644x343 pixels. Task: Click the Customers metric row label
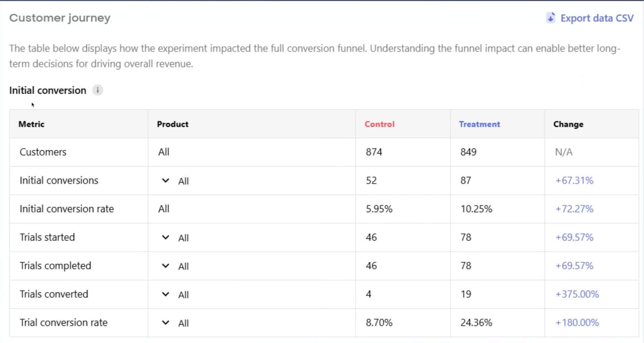[x=43, y=152]
